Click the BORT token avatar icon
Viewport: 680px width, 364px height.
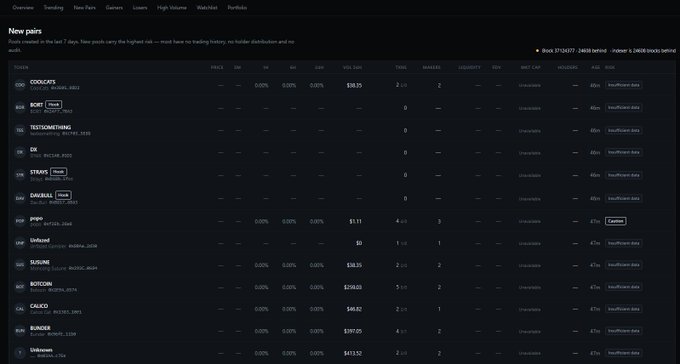pyautogui.click(x=20, y=108)
